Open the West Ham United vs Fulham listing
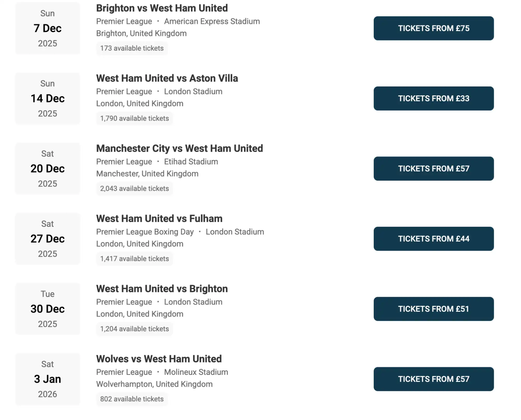Viewport: 521px width, 420px height. (159, 218)
